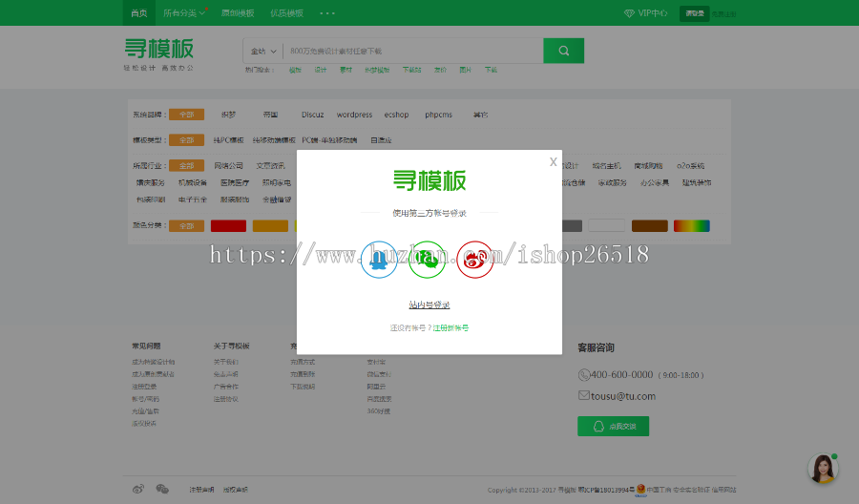
Task: Go to the 首页 tab
Action: tap(139, 13)
